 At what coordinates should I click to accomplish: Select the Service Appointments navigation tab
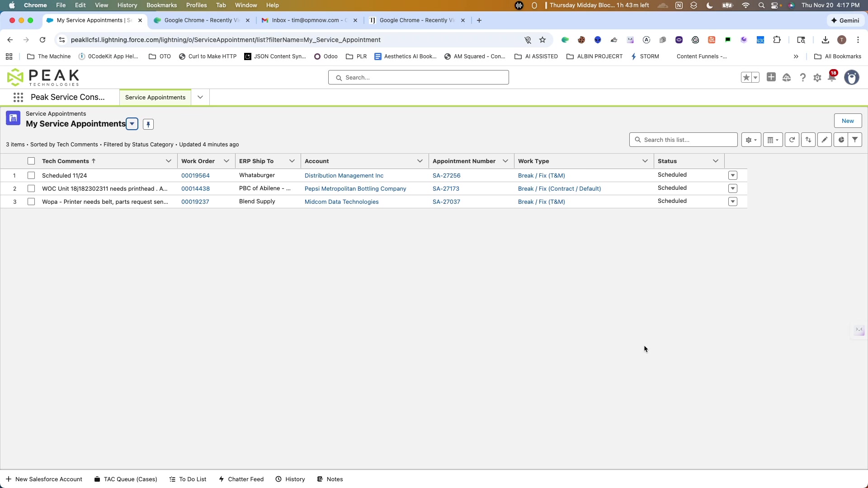(155, 98)
